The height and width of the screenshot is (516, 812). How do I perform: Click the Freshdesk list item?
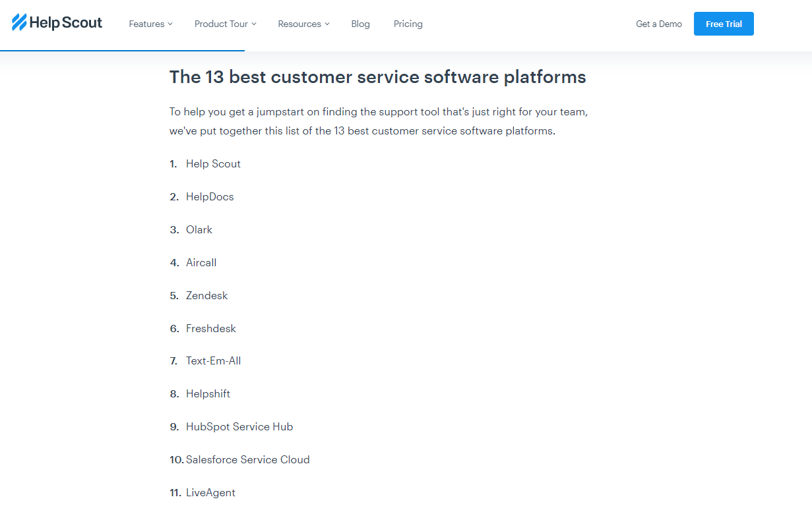pos(211,329)
